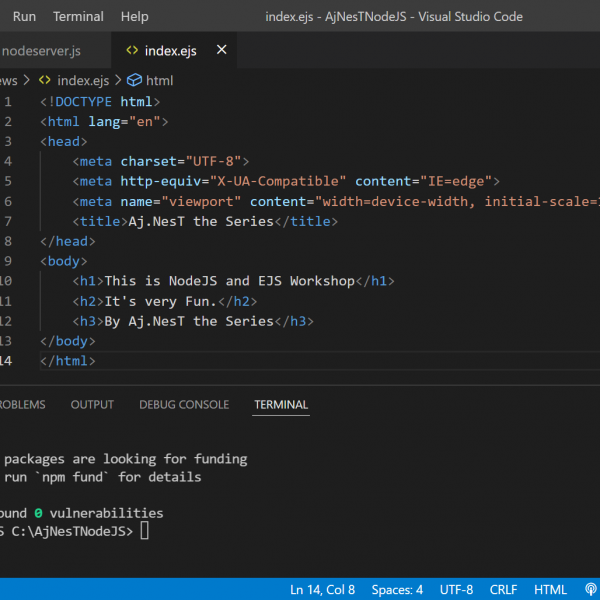The image size is (600, 600).
Task: Click Ln 14, Col 8 to go to line
Action: click(322, 590)
